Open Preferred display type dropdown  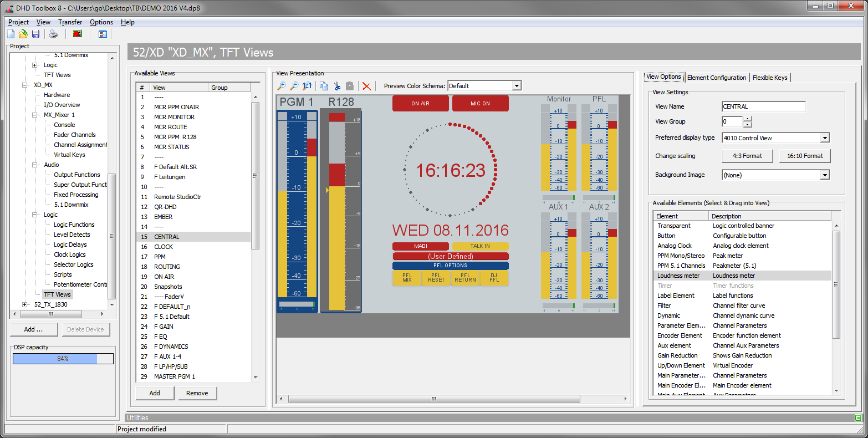(x=825, y=138)
